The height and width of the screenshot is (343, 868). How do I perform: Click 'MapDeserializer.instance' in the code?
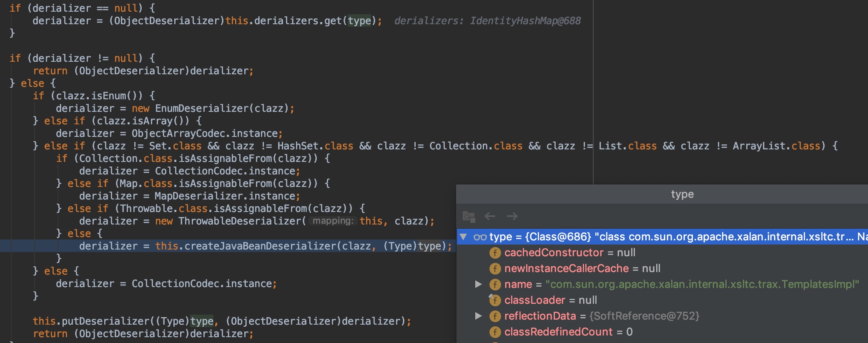click(x=225, y=196)
